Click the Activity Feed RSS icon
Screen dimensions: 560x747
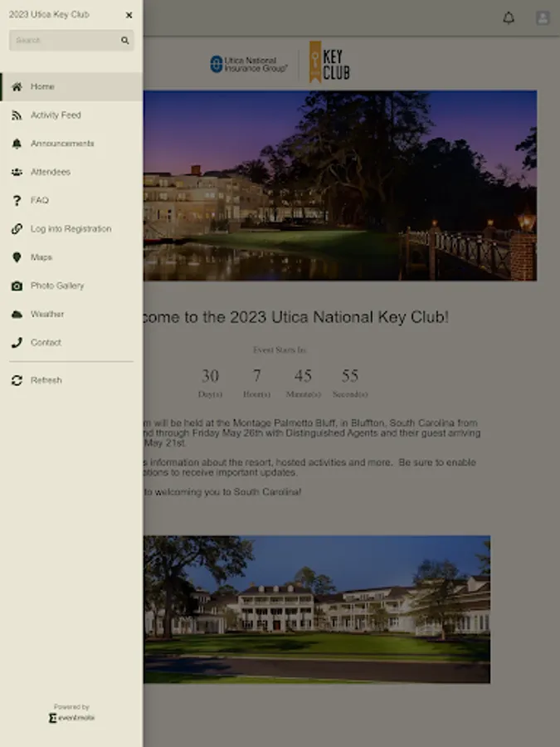click(x=17, y=115)
